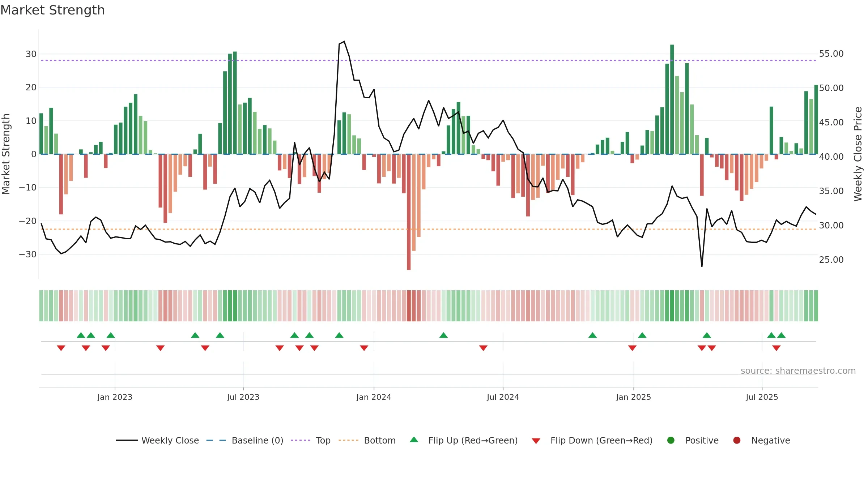
Task: Toggle Flip Up (Red→Green) legend entry
Action: click(464, 440)
